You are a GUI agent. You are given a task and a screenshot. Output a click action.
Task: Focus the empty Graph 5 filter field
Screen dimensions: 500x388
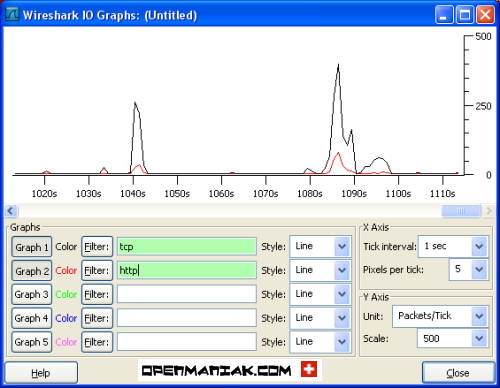pyautogui.click(x=187, y=342)
